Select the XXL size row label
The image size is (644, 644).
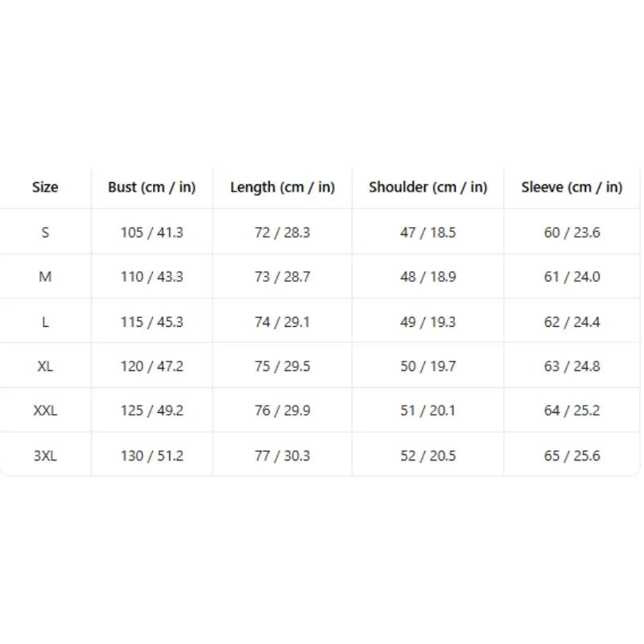point(45,411)
